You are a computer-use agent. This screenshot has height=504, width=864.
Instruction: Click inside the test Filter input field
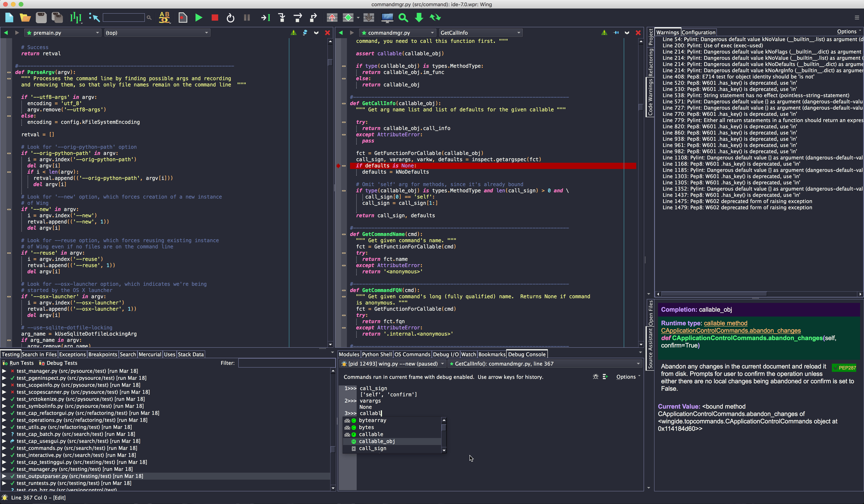287,363
